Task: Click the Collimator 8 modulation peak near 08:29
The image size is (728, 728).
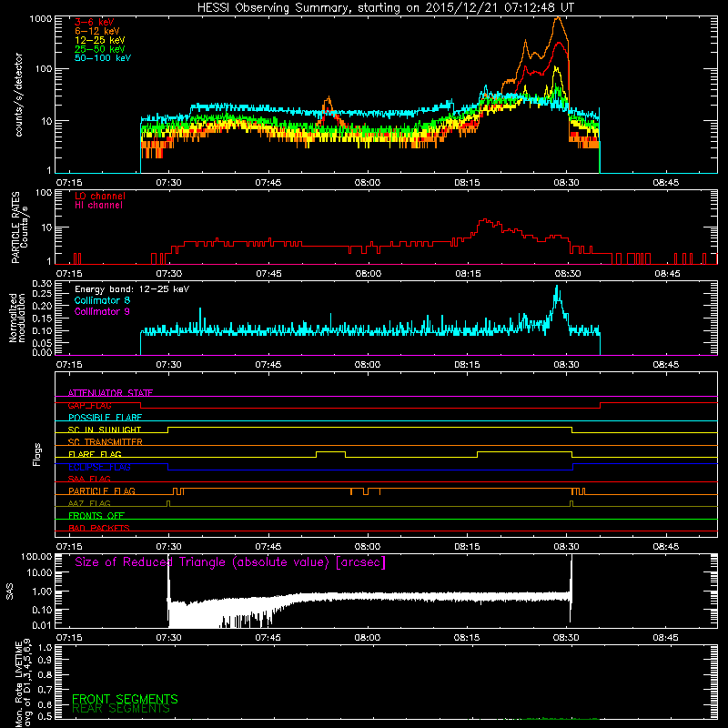Action: pyautogui.click(x=557, y=288)
